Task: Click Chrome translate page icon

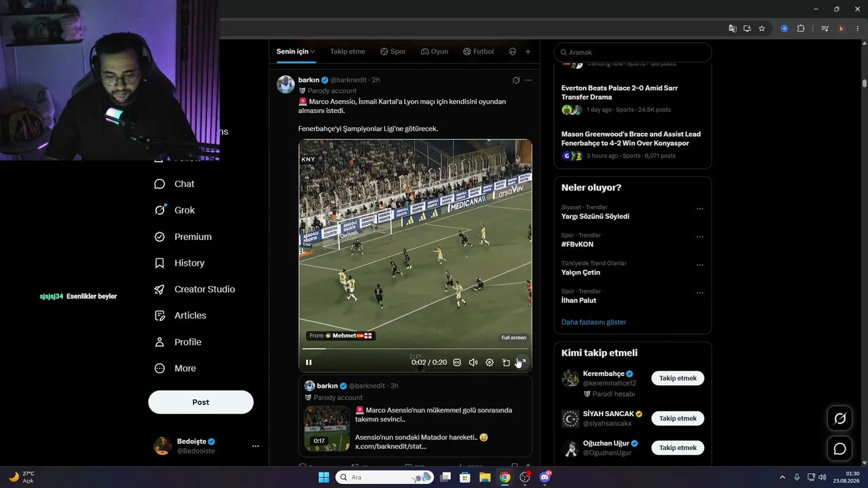Action: coord(732,28)
